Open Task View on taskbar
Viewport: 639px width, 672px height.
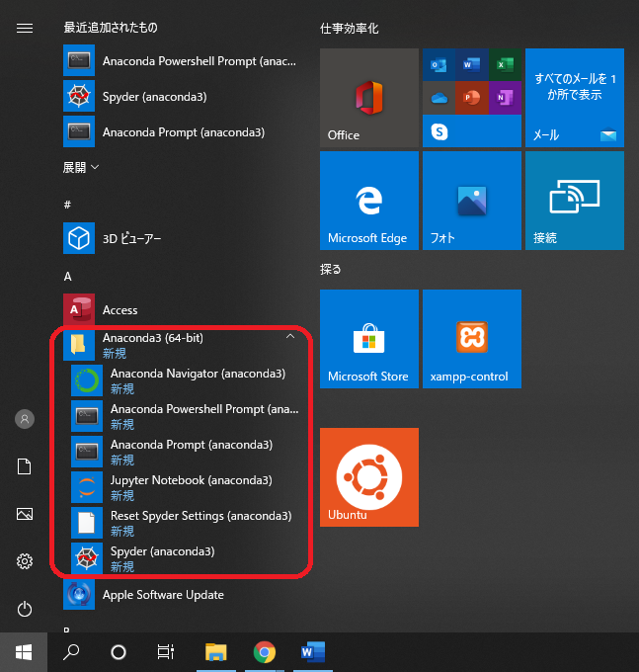[x=166, y=652]
